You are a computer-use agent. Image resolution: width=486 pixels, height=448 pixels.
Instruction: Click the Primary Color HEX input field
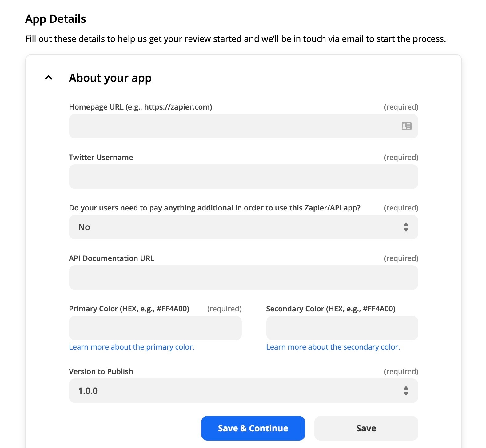click(x=155, y=328)
